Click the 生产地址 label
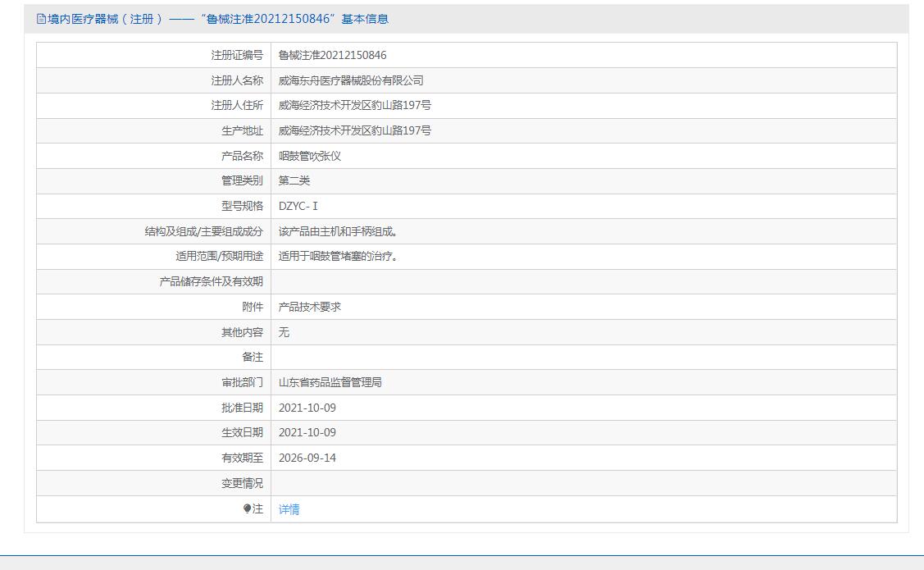Viewport: 924px width, 570px height. (242, 131)
